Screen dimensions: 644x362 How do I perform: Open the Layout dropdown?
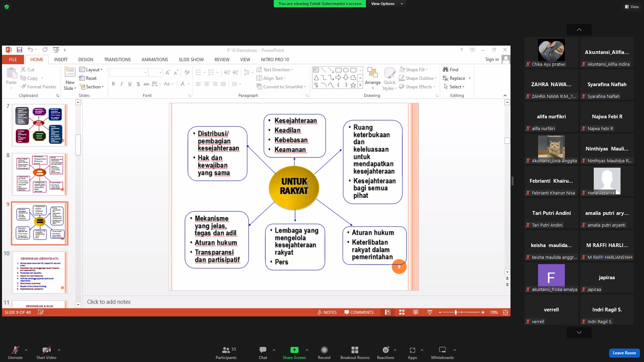91,70
